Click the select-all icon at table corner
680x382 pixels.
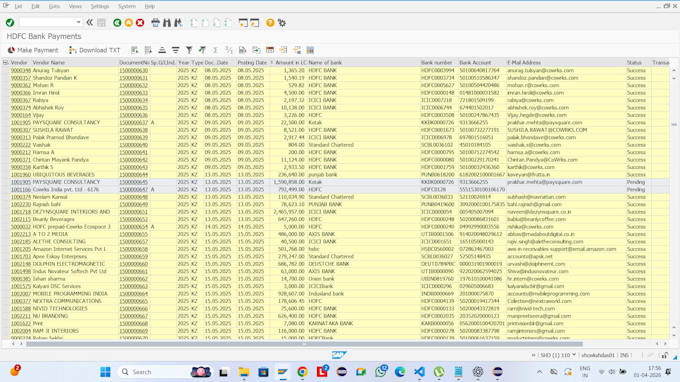pyautogui.click(x=6, y=63)
